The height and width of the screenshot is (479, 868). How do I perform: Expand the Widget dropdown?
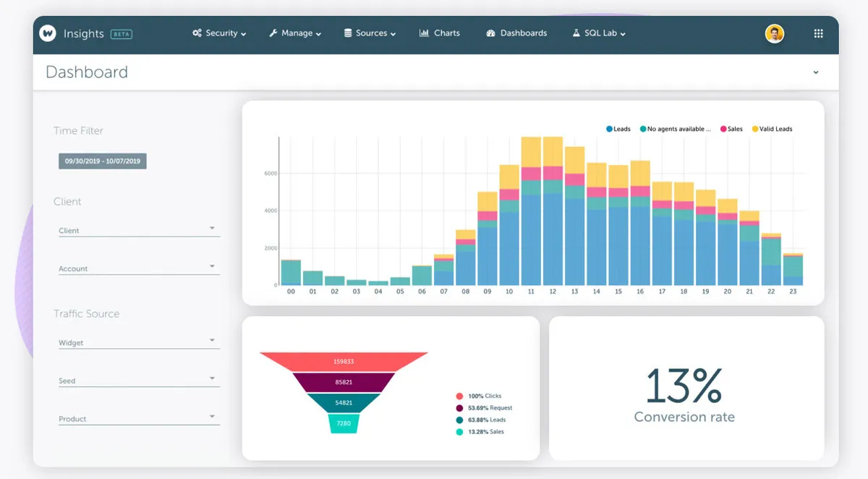tap(213, 339)
